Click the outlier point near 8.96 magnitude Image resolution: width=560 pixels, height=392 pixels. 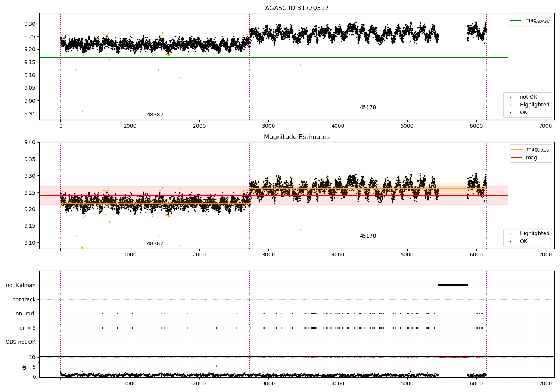pyautogui.click(x=82, y=111)
